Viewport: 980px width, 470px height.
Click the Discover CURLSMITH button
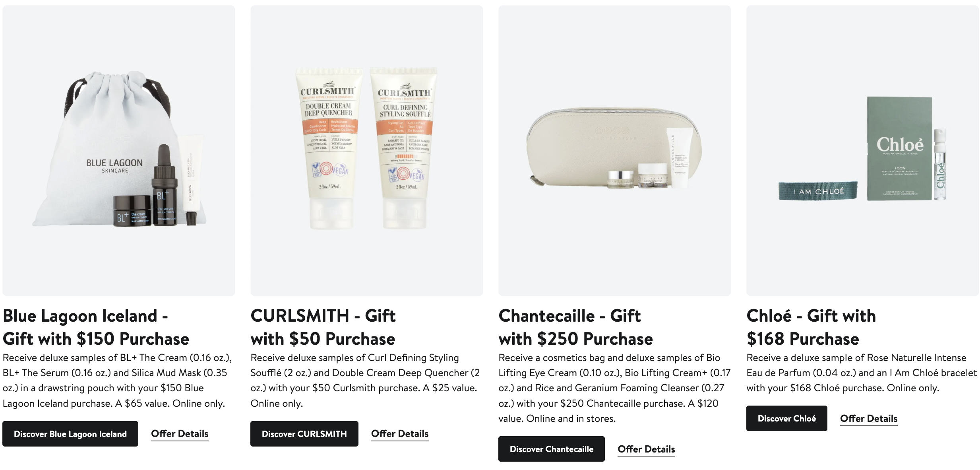pos(304,434)
